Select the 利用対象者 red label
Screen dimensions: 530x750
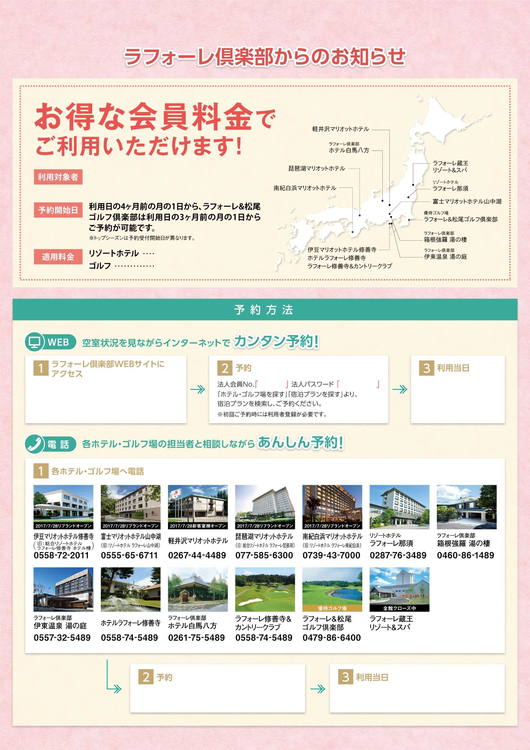tap(58, 177)
